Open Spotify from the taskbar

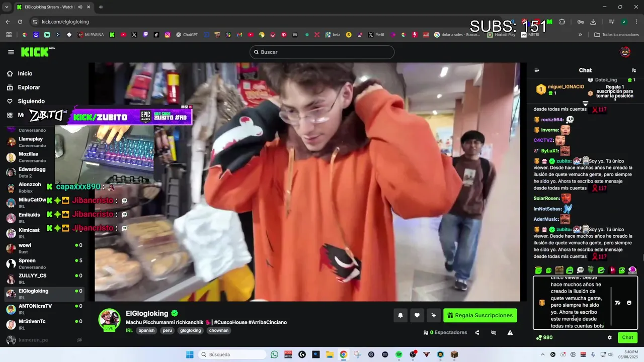(399, 354)
